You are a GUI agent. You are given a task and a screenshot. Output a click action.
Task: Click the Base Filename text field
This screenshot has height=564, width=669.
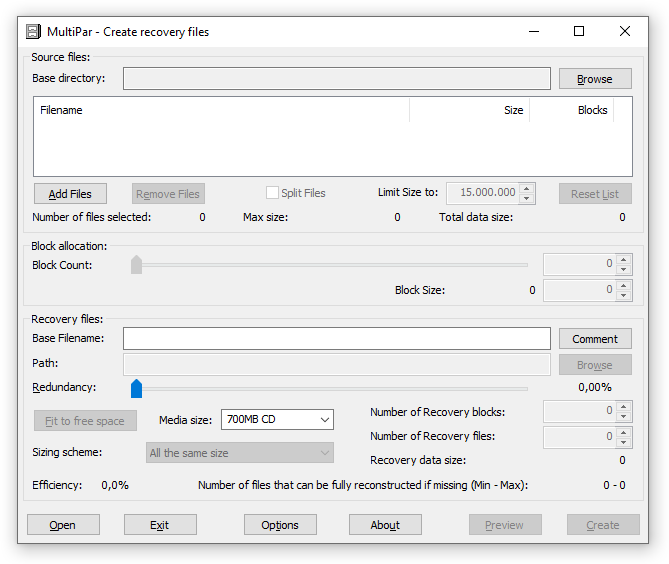[x=337, y=339]
